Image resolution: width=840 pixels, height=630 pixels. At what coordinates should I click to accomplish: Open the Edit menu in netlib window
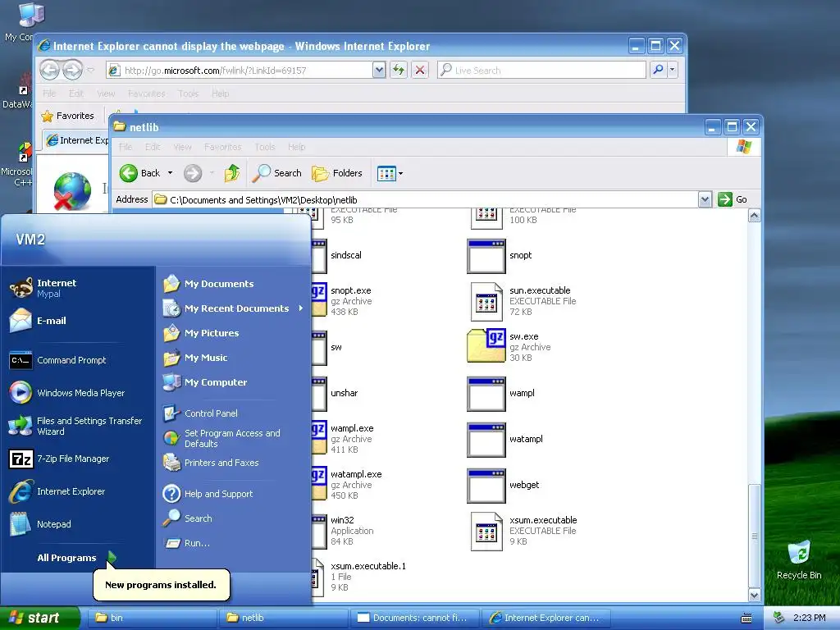point(153,147)
